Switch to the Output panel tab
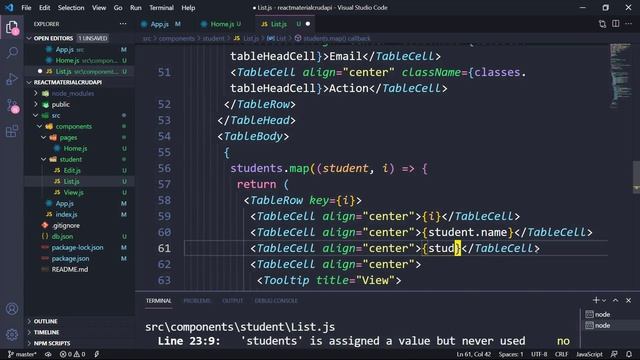The height and width of the screenshot is (360, 640). tap(233, 301)
